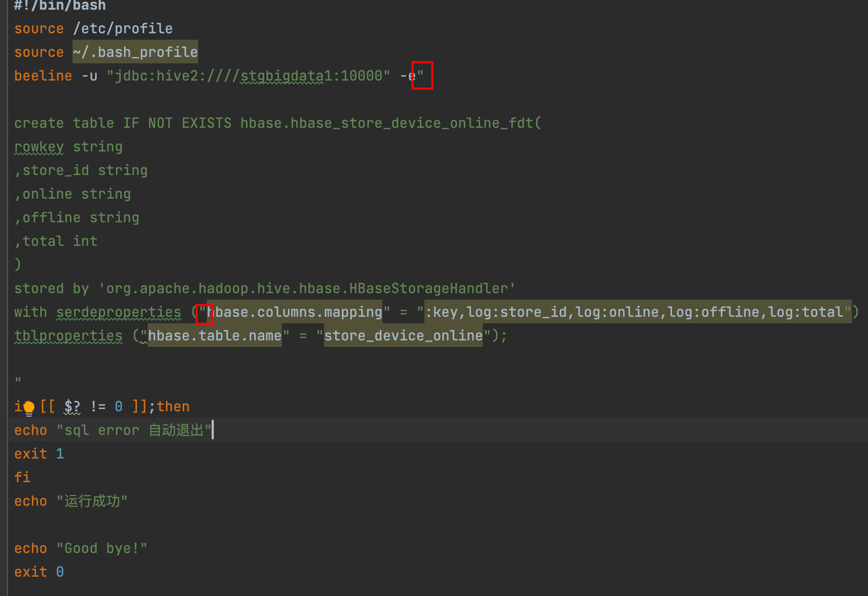Click the underlined 'serdeproperties' word
868x596 pixels.
(x=119, y=312)
